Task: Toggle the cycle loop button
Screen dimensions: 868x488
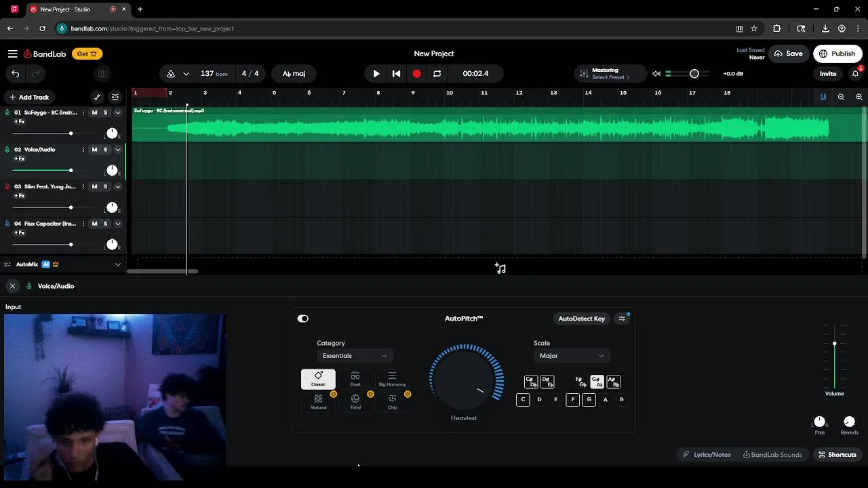Action: click(x=437, y=73)
